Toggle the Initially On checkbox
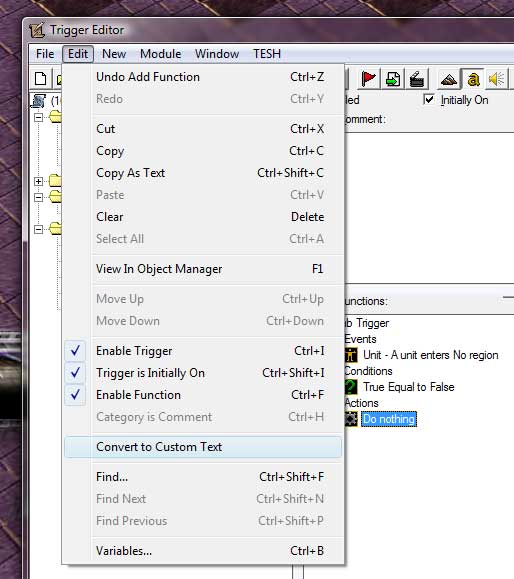 click(429, 99)
